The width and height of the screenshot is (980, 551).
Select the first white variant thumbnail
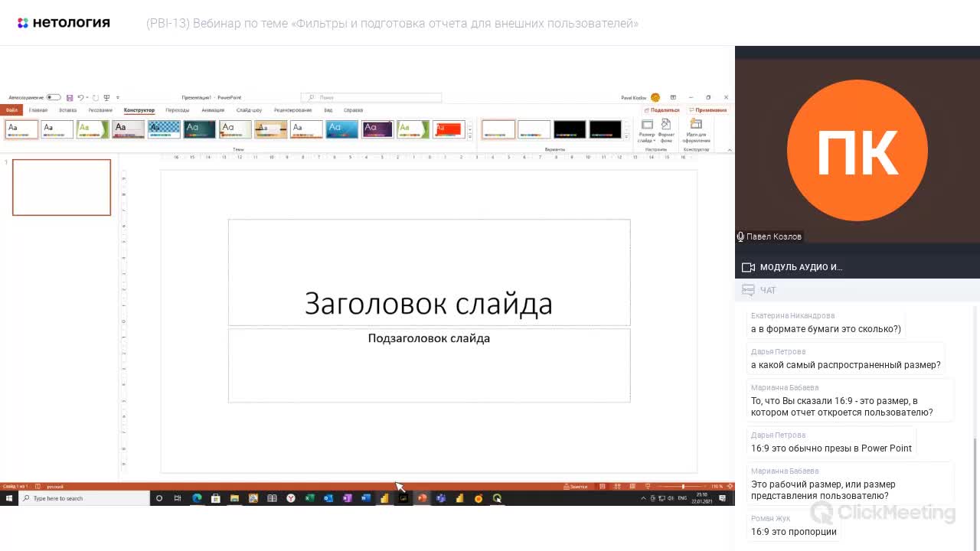(498, 129)
